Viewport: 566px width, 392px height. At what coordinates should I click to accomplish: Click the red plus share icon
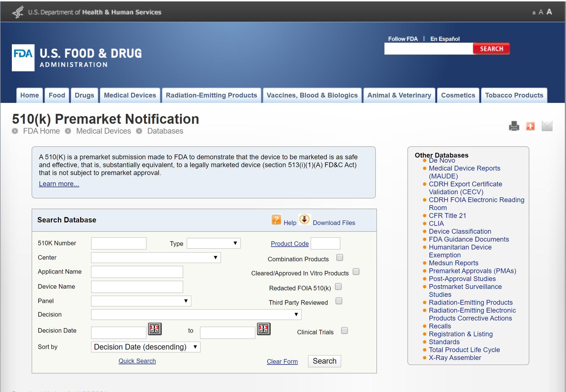coord(530,126)
